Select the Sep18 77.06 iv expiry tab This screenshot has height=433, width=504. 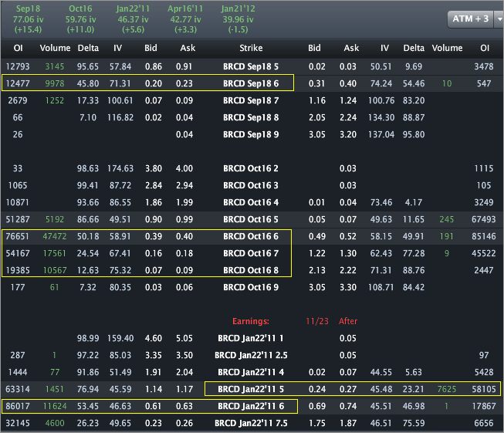click(x=28, y=19)
